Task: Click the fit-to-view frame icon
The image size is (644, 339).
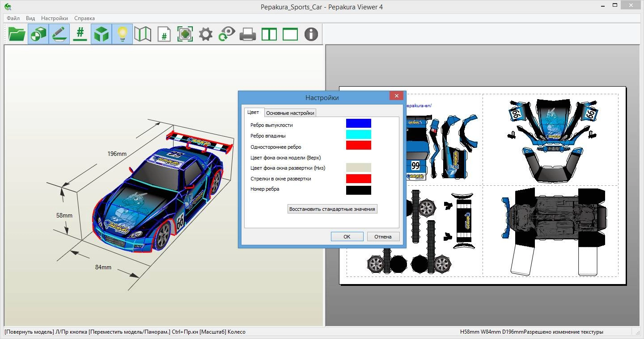Action: (185, 34)
